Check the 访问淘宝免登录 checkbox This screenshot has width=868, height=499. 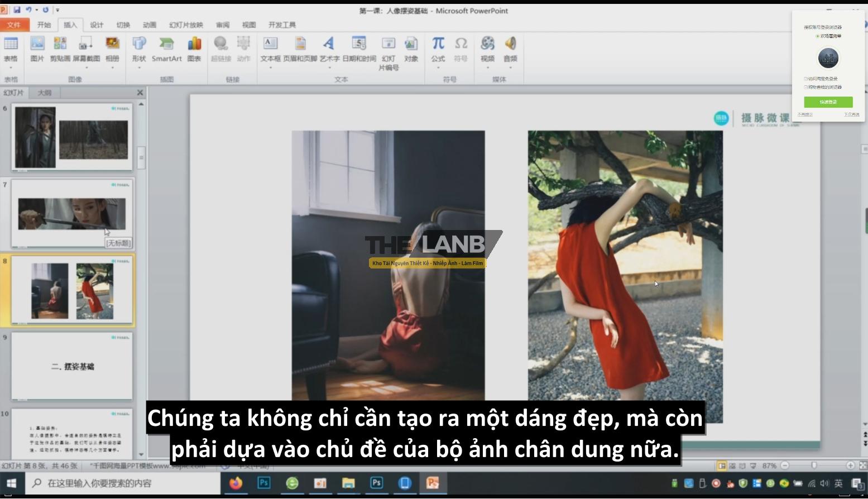coord(805,79)
